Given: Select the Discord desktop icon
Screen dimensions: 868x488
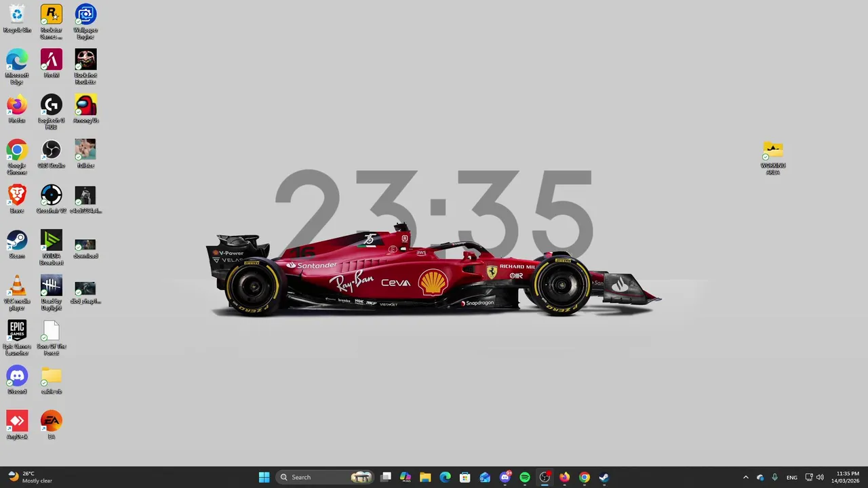Looking at the screenshot, I should click(17, 380).
